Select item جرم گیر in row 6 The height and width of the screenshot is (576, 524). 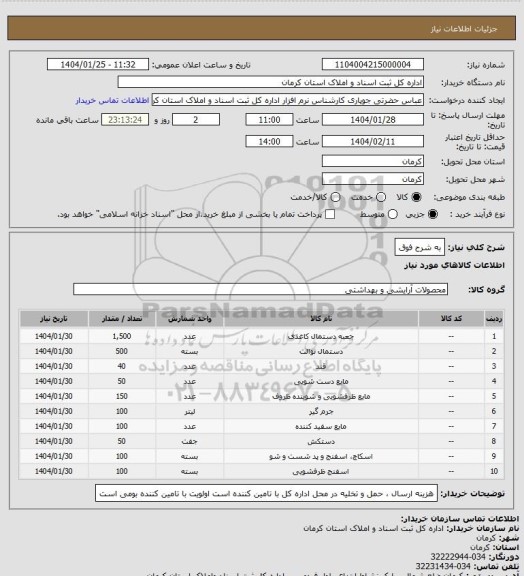click(x=321, y=411)
